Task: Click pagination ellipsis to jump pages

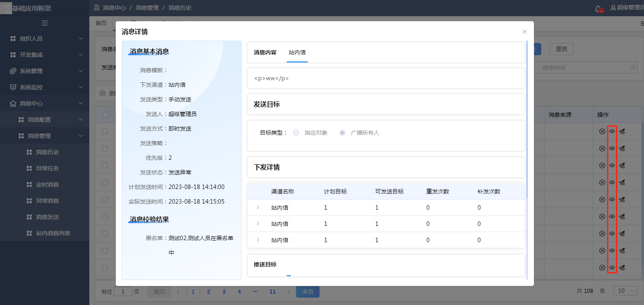Action: [x=255, y=292]
